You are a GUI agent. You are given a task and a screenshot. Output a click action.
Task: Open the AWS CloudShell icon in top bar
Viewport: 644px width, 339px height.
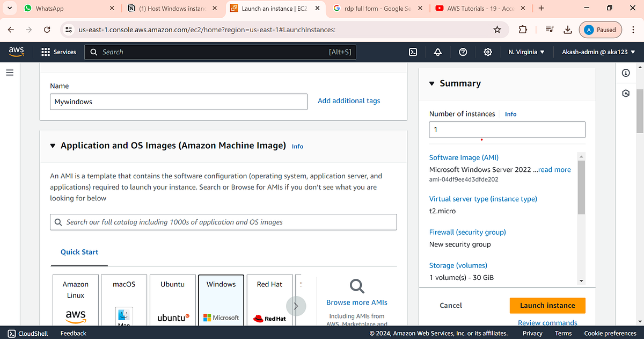[413, 52]
